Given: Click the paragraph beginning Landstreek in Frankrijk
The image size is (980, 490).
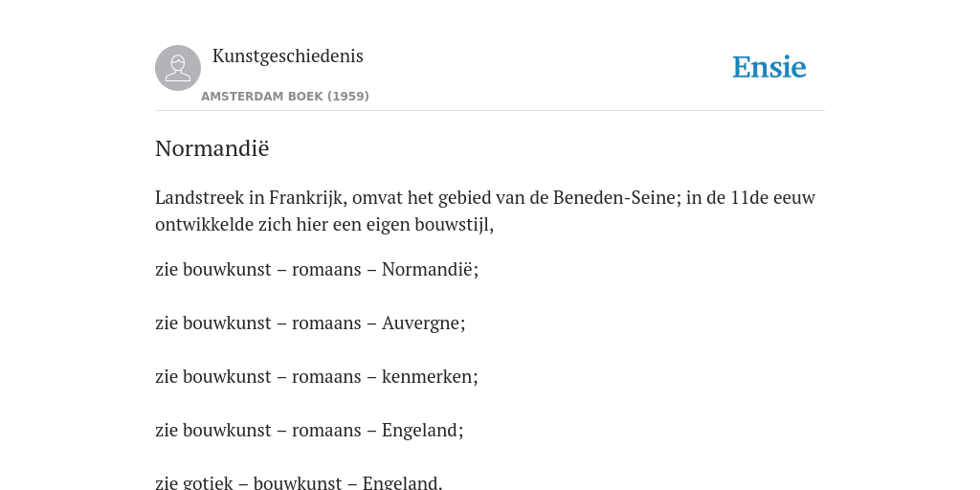Looking at the screenshot, I should 485,211.
